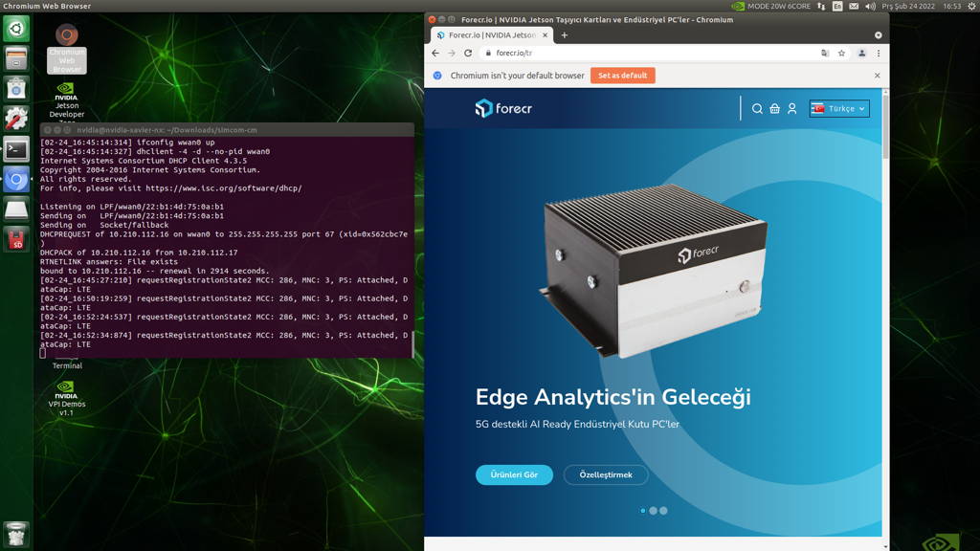Click the 'bound to 10.210.112.16' terminal line
This screenshot has height=551, width=980.
pos(155,271)
